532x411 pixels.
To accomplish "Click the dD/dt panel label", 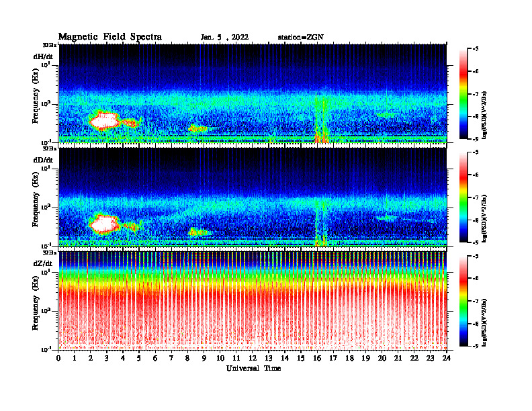I will tap(43, 160).
